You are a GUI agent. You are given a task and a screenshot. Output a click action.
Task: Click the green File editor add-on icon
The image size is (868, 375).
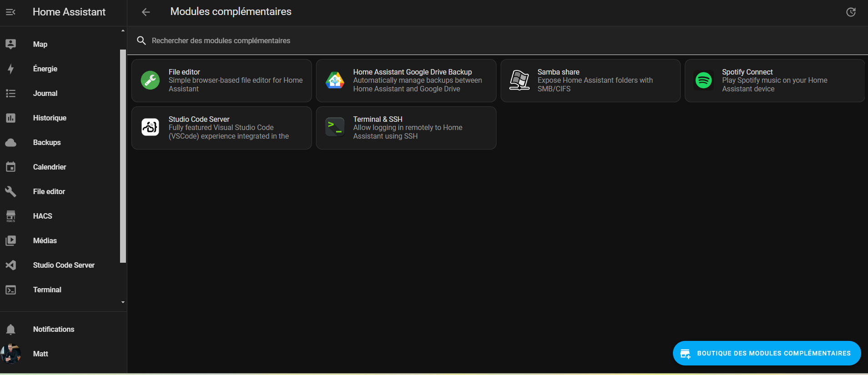pyautogui.click(x=150, y=80)
